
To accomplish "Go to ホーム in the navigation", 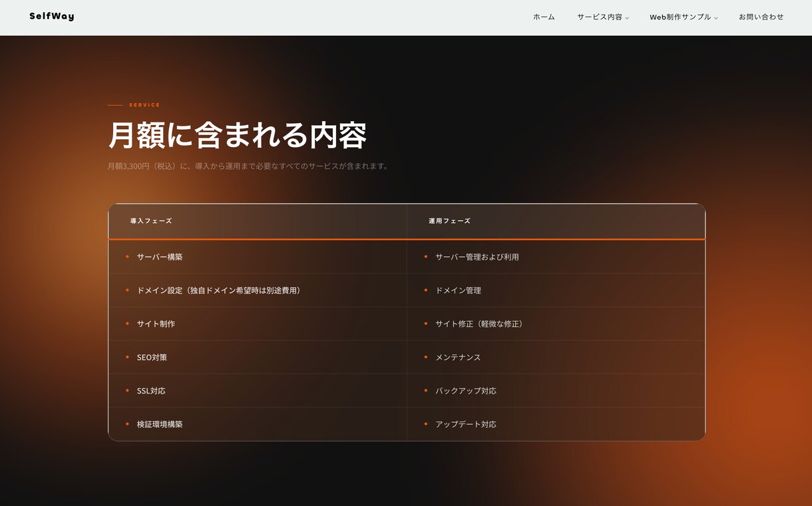I will [x=544, y=17].
